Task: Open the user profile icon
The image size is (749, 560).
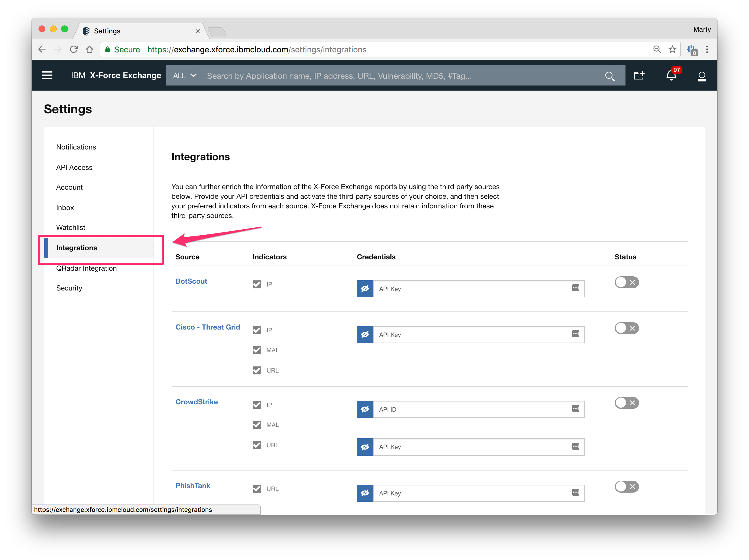Action: click(702, 76)
